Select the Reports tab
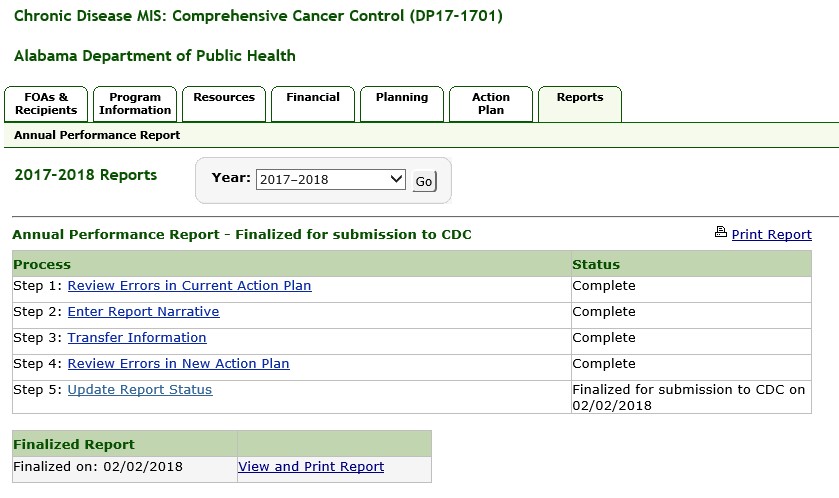This screenshot has width=839, height=498. [x=580, y=98]
